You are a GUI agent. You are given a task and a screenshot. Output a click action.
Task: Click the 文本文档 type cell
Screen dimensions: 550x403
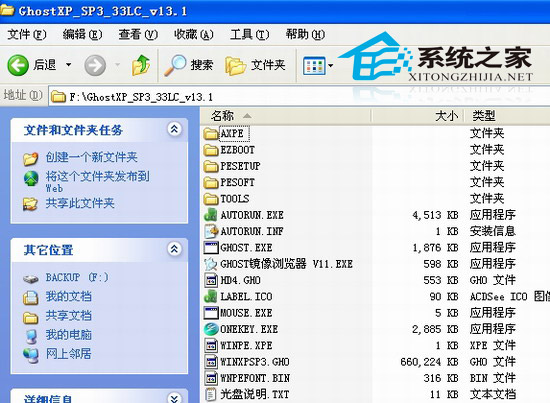click(492, 395)
